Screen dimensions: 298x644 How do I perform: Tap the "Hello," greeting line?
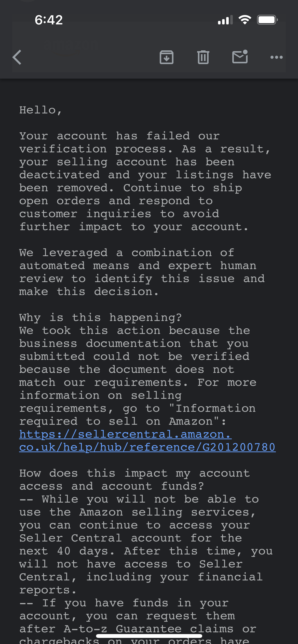[x=40, y=110]
